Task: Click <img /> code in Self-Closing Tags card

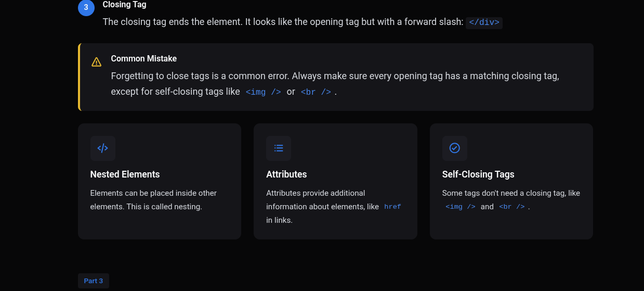Action: click(461, 207)
